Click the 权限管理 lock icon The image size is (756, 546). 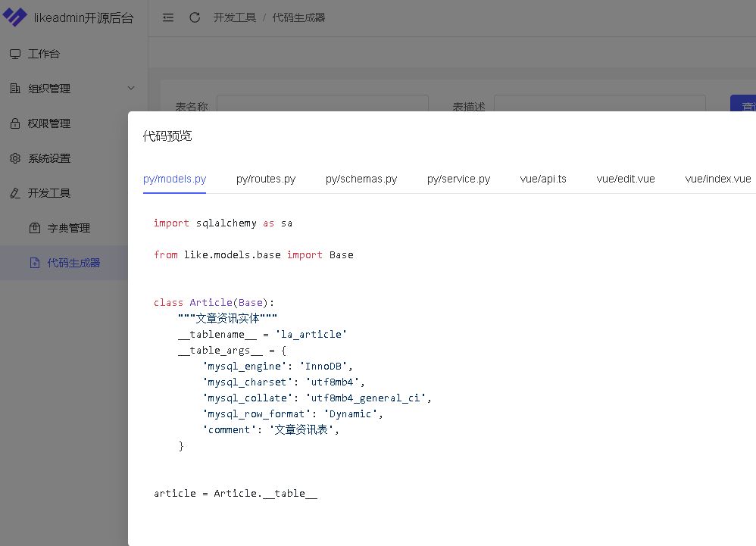[x=15, y=123]
